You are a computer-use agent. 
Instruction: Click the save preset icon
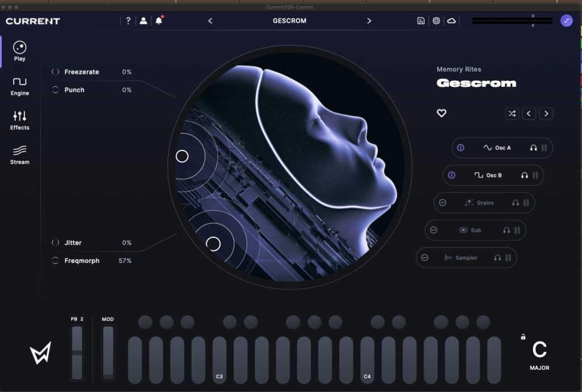click(421, 21)
